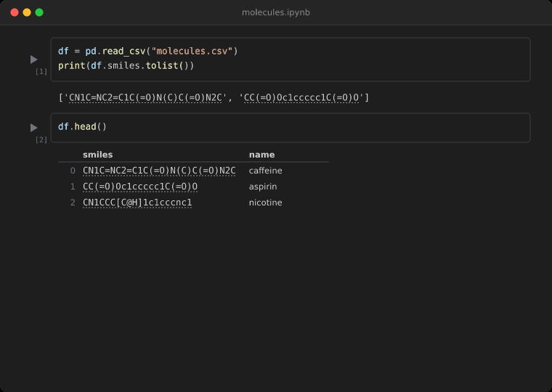Click inside the df.head() code cell
This screenshot has width=552, height=392.
click(291, 128)
